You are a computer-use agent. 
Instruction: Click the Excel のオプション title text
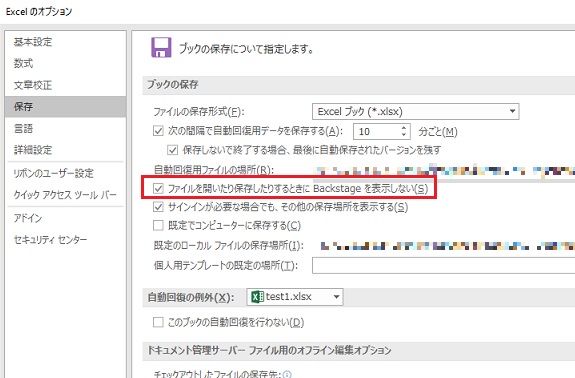[39, 12]
